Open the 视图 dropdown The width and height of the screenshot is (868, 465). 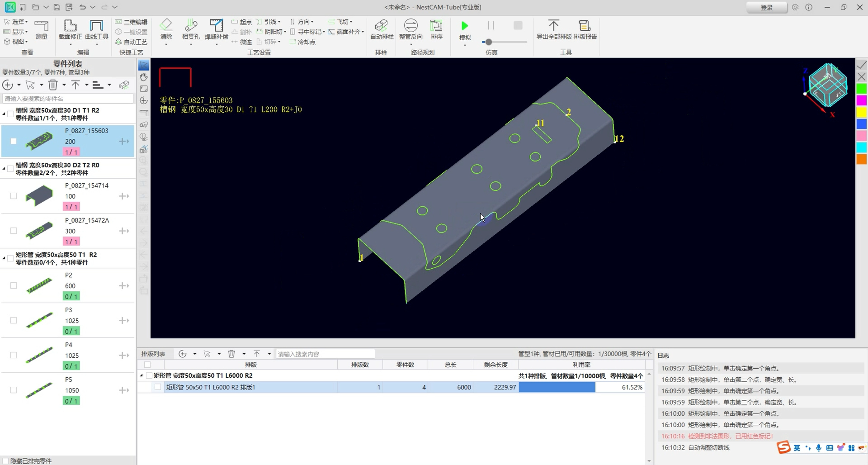coord(16,42)
